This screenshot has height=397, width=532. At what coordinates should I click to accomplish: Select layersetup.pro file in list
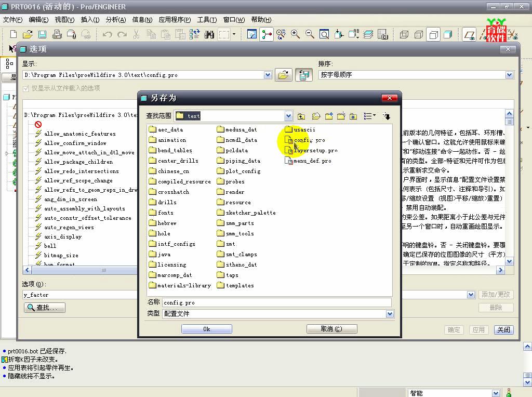point(311,150)
